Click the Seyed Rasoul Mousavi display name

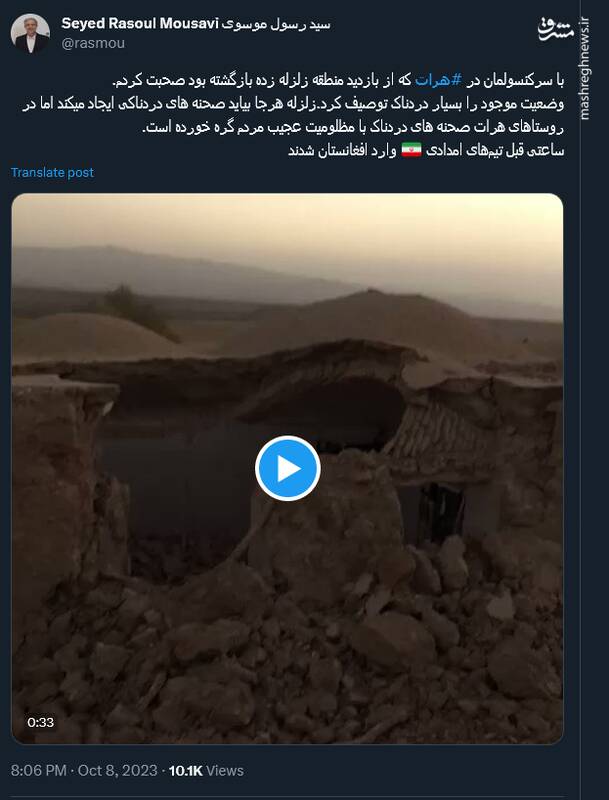(x=140, y=23)
